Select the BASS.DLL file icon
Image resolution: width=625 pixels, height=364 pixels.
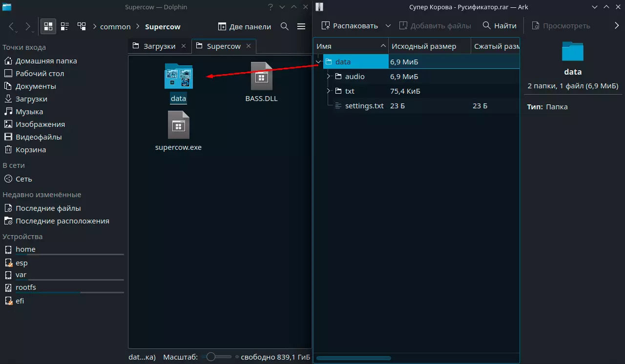pos(262,76)
